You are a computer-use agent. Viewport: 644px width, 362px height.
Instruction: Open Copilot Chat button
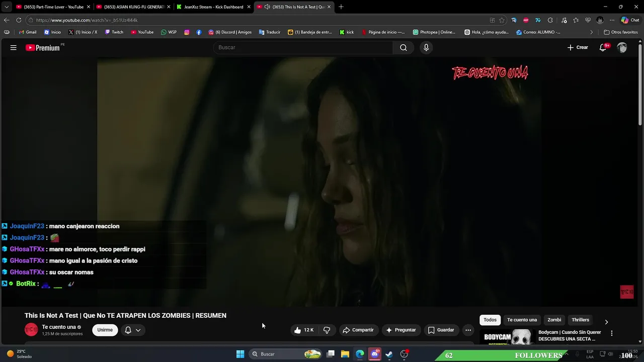(630, 20)
